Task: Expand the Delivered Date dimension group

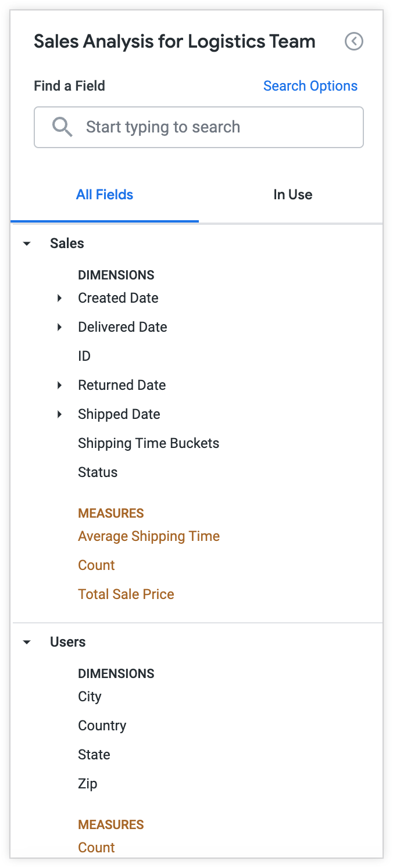Action: click(59, 327)
